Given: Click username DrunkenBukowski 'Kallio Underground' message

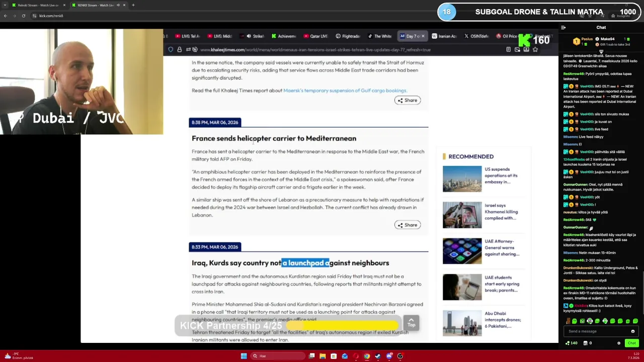Looking at the screenshot, I should point(578,267).
